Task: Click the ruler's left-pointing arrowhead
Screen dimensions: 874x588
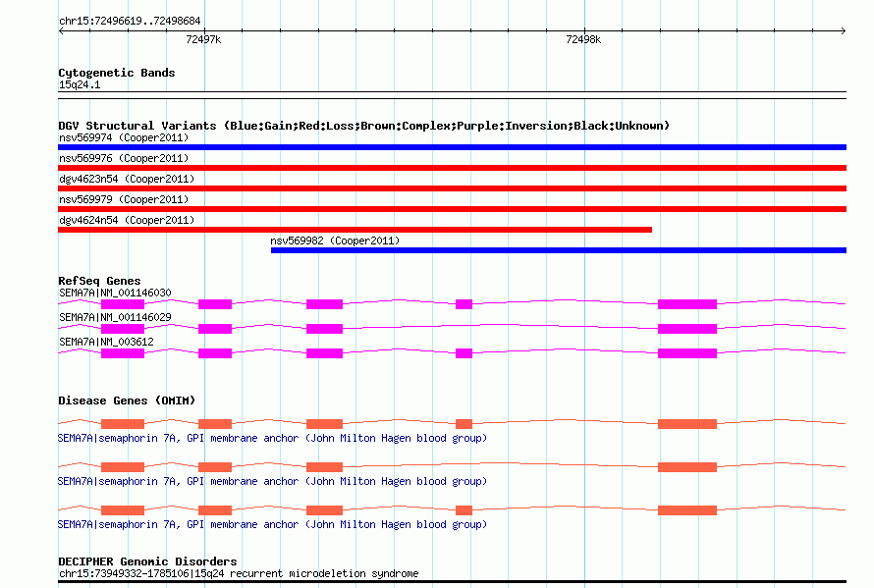Action: pos(61,30)
